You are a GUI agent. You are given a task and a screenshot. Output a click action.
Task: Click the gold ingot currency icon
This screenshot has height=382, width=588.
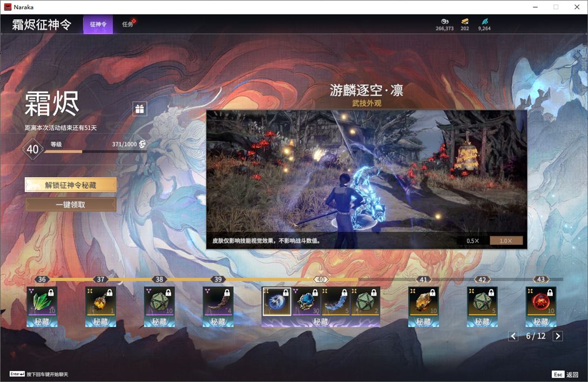465,22
